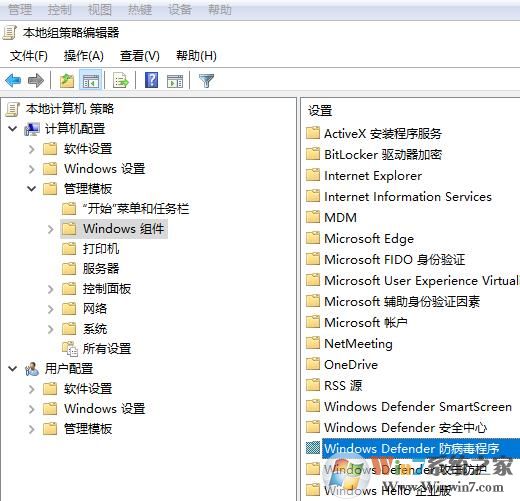The height and width of the screenshot is (501, 520).
Task: Expand the 系统 node
Action: click(51, 329)
